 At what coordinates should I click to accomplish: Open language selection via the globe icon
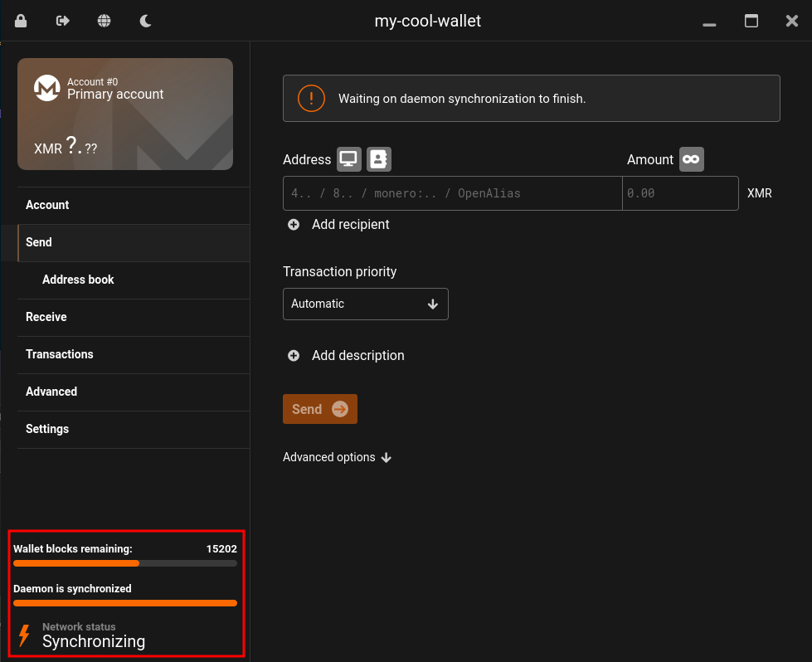(104, 21)
